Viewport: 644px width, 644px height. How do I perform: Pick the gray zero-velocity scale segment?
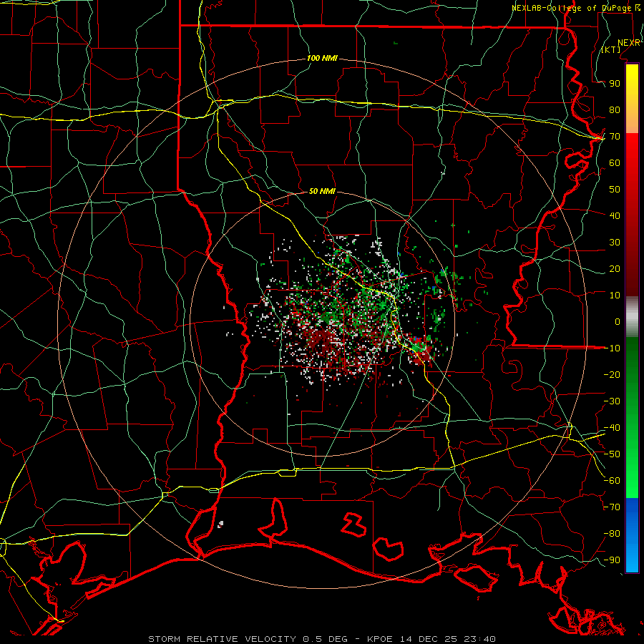click(632, 317)
